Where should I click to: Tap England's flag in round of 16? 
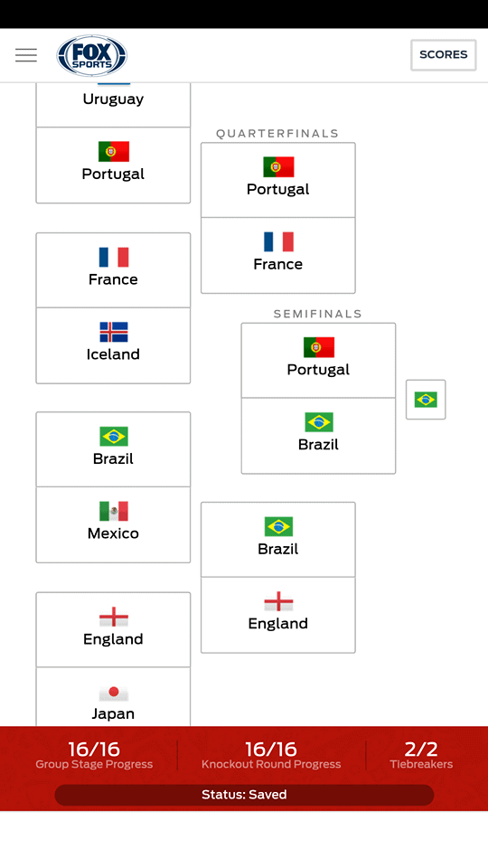(114, 617)
